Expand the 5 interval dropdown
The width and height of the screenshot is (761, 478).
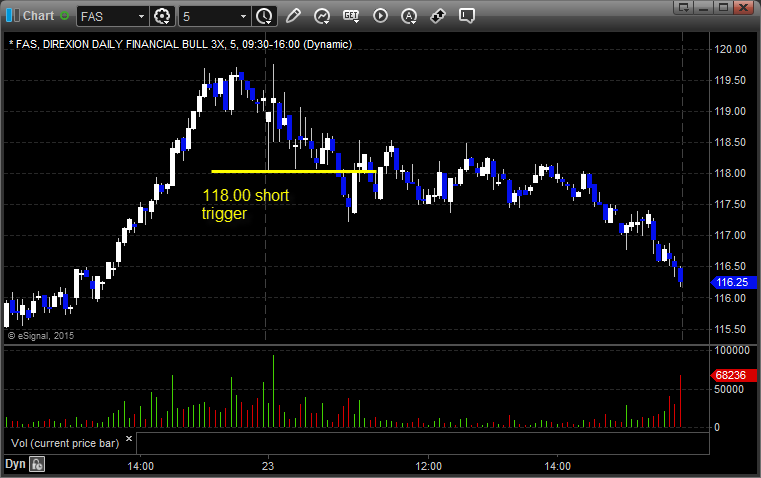pos(244,16)
